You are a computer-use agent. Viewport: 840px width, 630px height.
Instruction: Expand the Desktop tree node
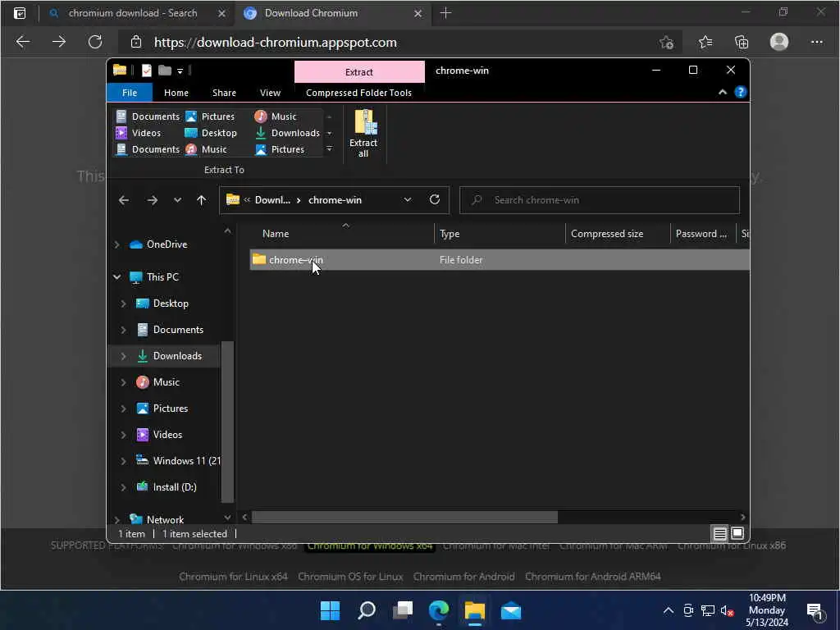[123, 304]
